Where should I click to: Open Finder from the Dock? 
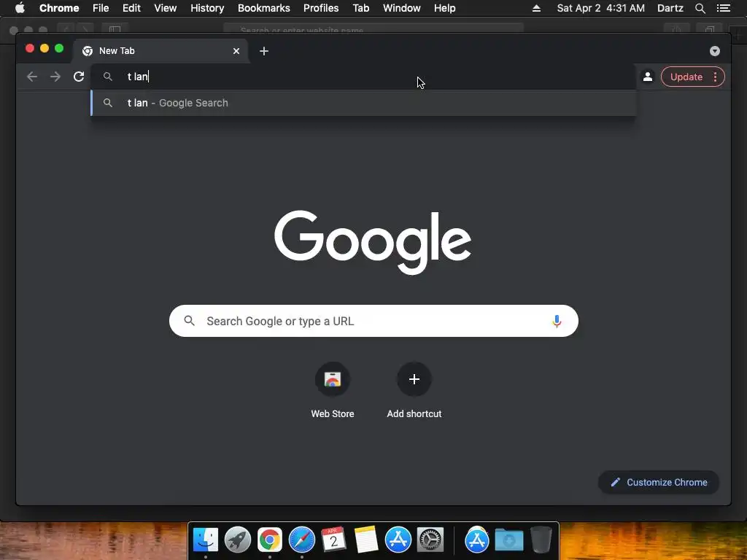click(205, 540)
